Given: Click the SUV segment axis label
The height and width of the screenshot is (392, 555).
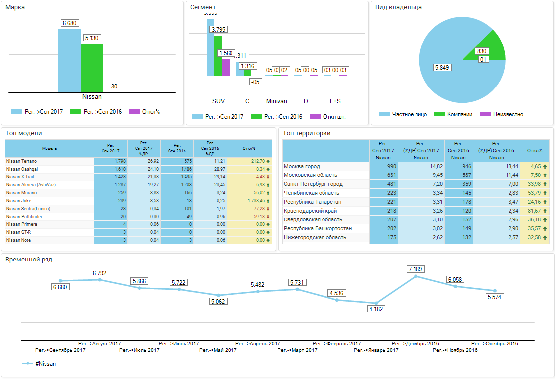Looking at the screenshot, I should 219,101.
